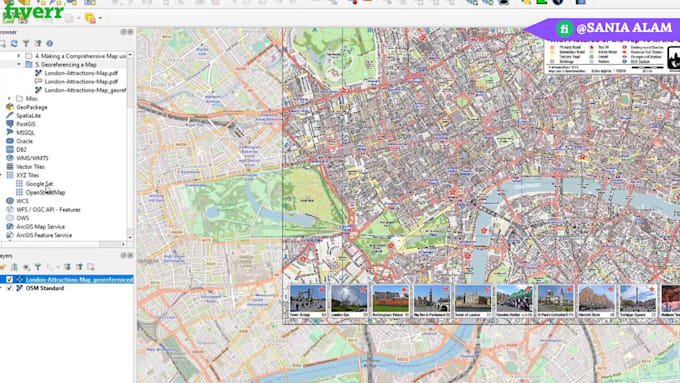Open dropdown beside Layers filter-by-expression icon
The image size is (680, 383).
click(x=57, y=267)
